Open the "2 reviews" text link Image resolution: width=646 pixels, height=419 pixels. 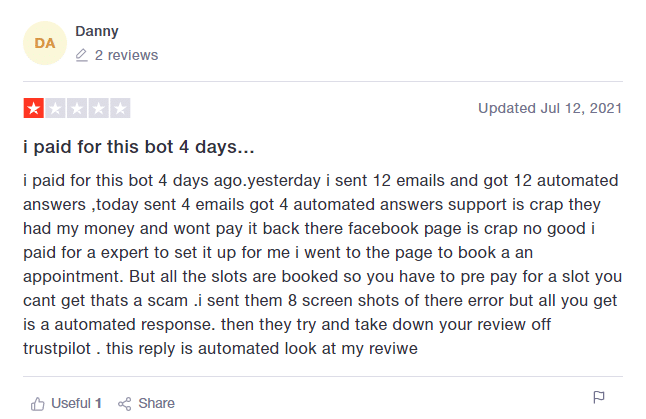coord(126,56)
